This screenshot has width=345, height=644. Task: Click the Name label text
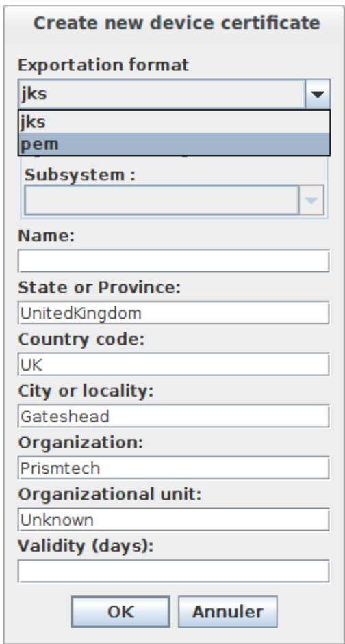(47, 236)
